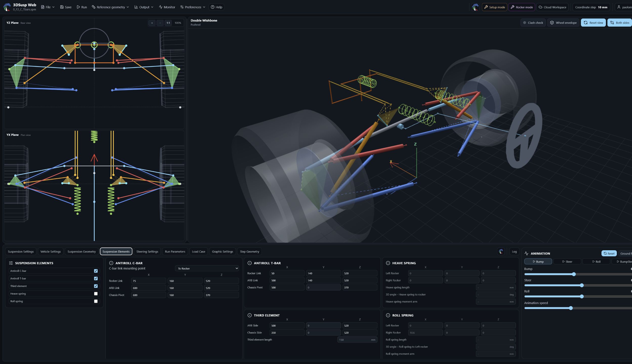The width and height of the screenshot is (632, 364).
Task: Activate Setup mode wrench button
Action: (494, 7)
